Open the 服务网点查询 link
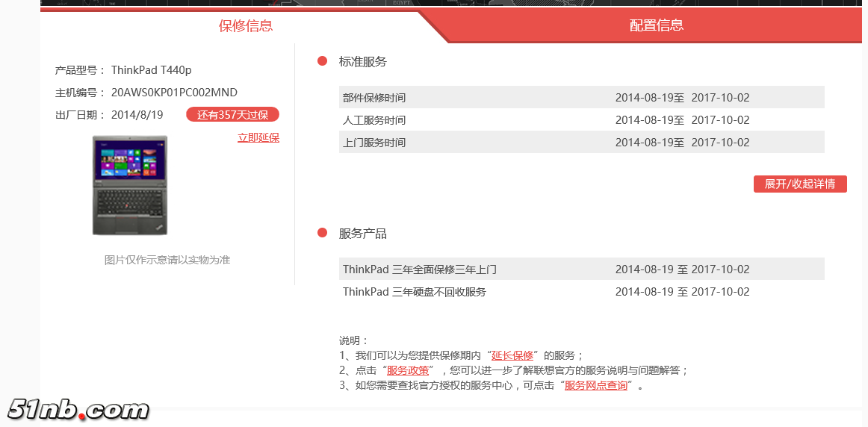The width and height of the screenshot is (868, 427). (595, 385)
